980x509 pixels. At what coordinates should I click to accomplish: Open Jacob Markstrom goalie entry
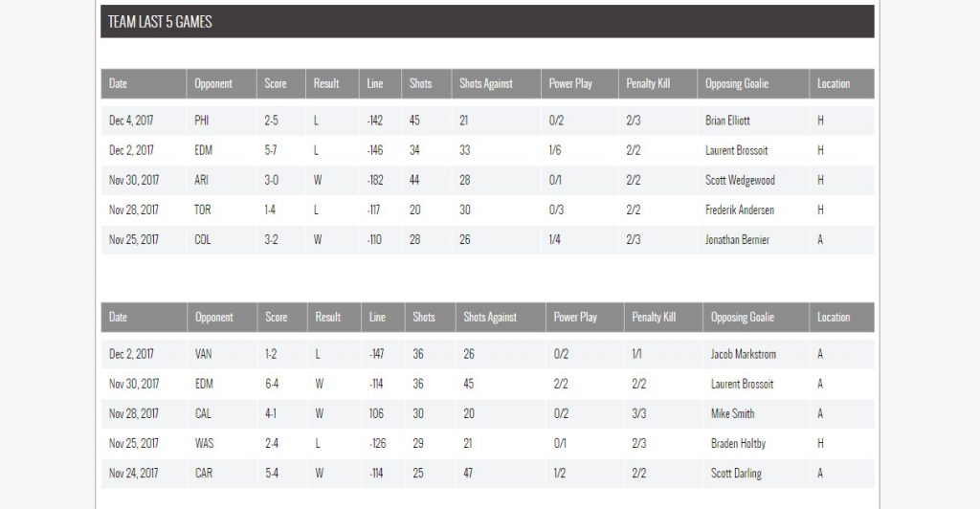coord(744,355)
